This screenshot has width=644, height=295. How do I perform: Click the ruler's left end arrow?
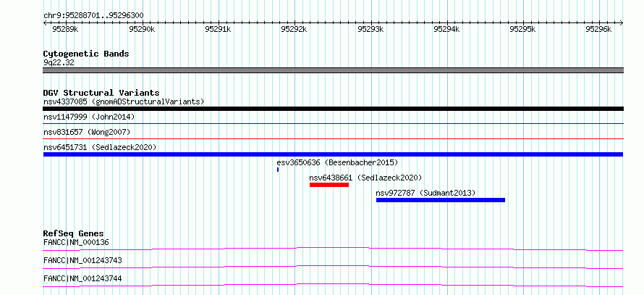click(45, 23)
